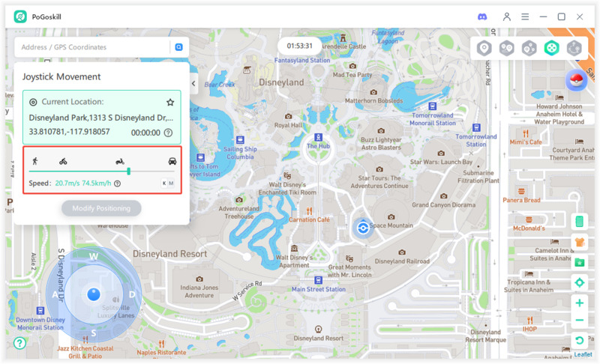Click the IHOP restaurant marker
This screenshot has width=600, height=364.
pos(529,320)
